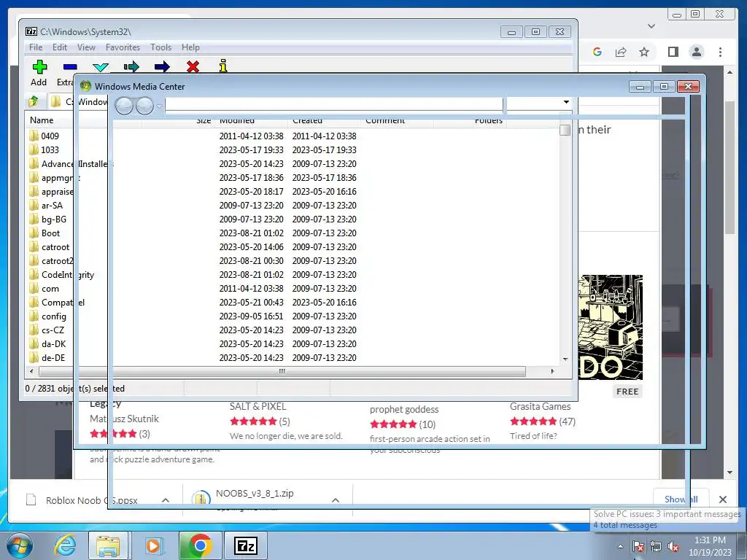Bookmark this page with the star icon

(x=644, y=52)
